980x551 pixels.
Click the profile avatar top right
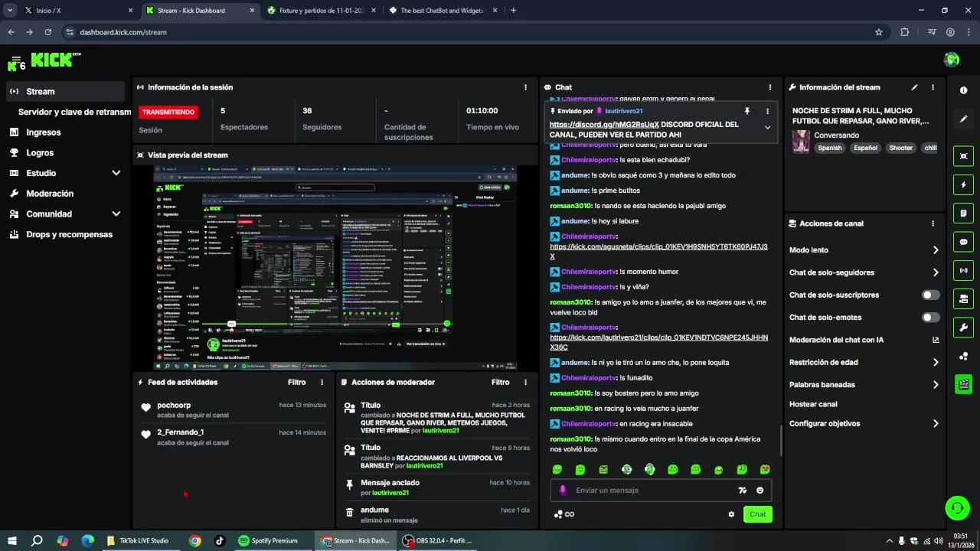point(952,60)
